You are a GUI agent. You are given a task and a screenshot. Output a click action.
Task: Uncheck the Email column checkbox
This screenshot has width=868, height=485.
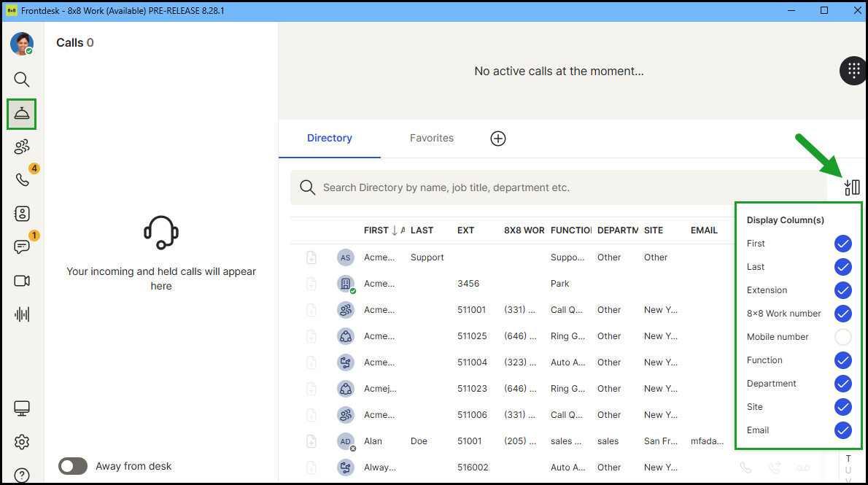842,430
